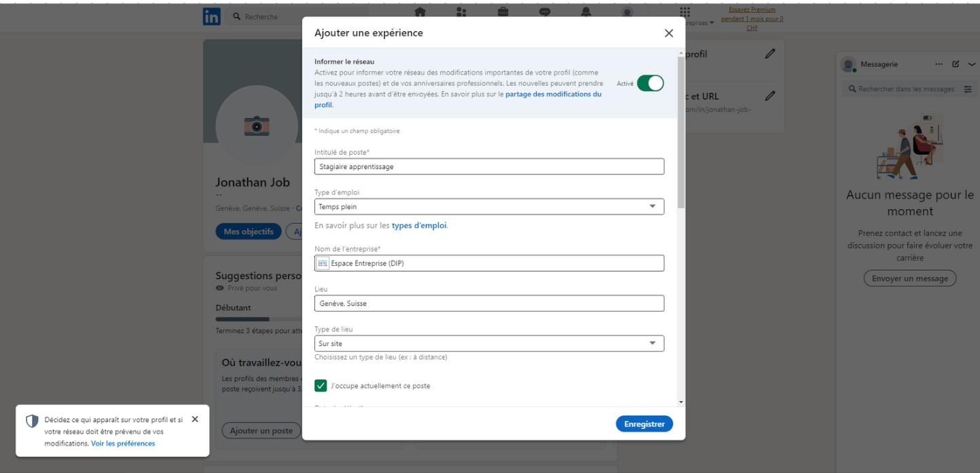
Task: Click the camera icon on profile photo
Action: (257, 126)
